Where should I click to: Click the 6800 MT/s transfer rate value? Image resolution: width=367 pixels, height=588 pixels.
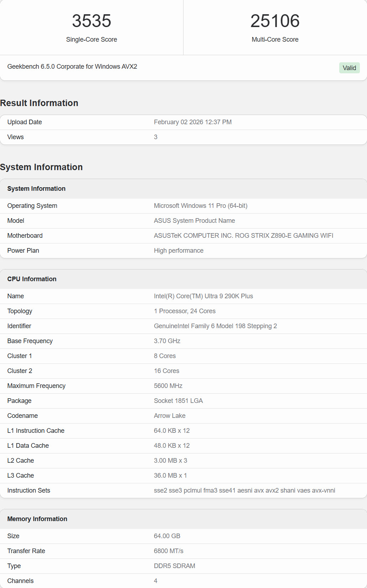(169, 551)
